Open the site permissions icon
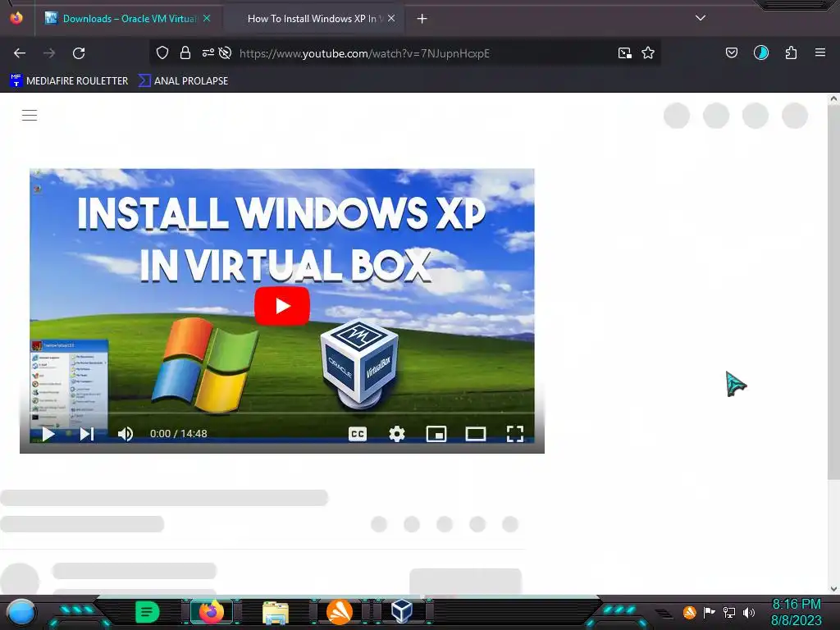Image resolution: width=840 pixels, height=630 pixels. (208, 52)
